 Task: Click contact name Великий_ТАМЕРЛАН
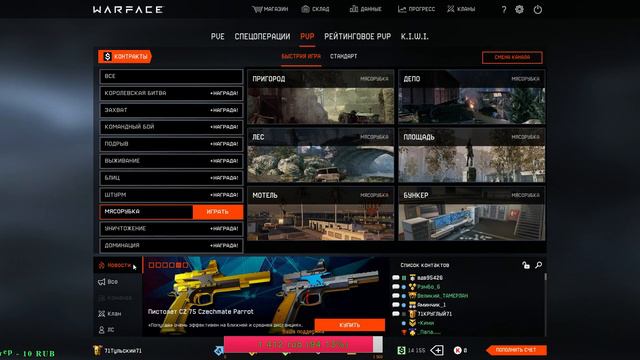[442, 296]
